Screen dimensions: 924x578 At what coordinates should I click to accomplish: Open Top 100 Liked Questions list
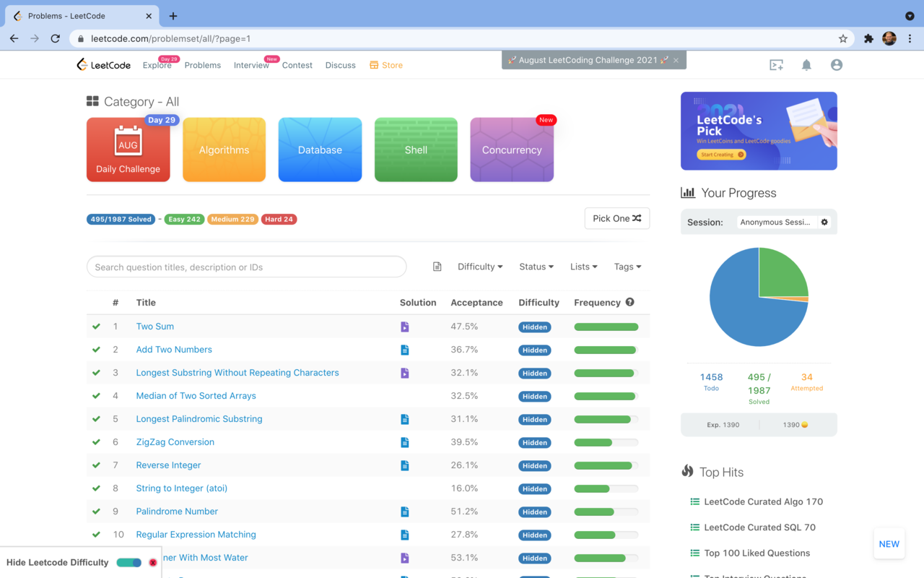click(757, 553)
